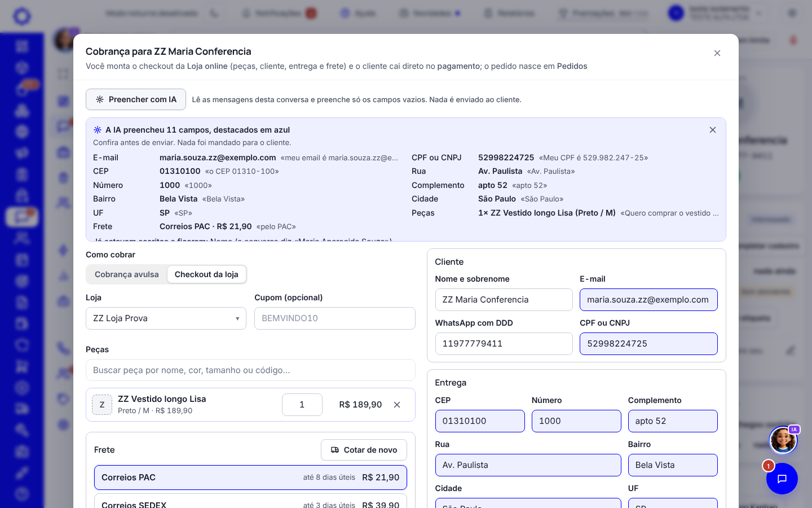
Task: Click the CPF ou CNPJ field
Action: [648, 344]
